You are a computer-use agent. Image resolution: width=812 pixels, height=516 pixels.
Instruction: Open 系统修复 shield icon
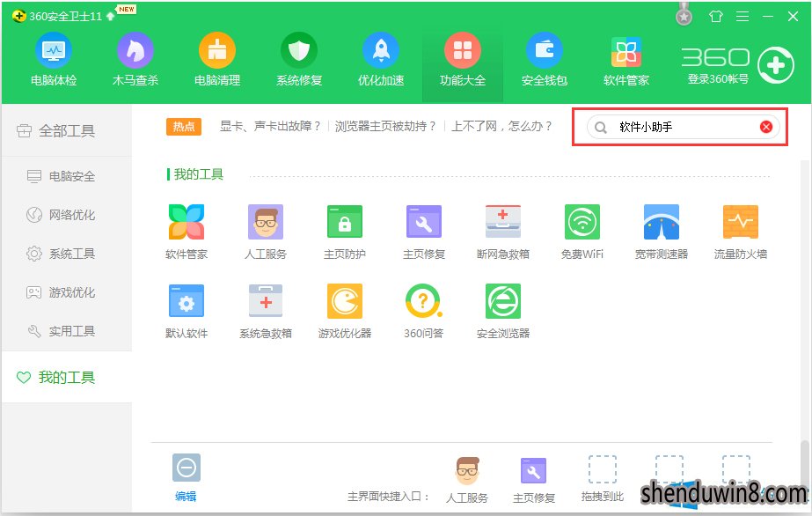(299, 60)
